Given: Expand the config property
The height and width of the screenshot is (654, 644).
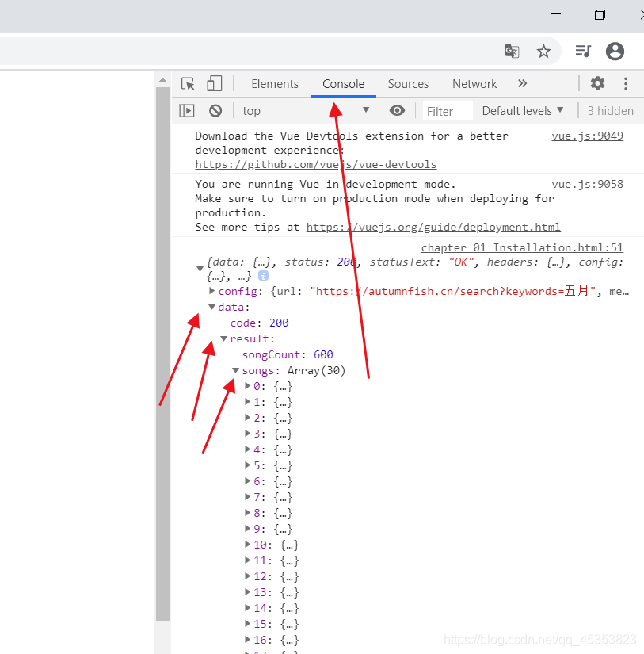Looking at the screenshot, I should pos(211,290).
